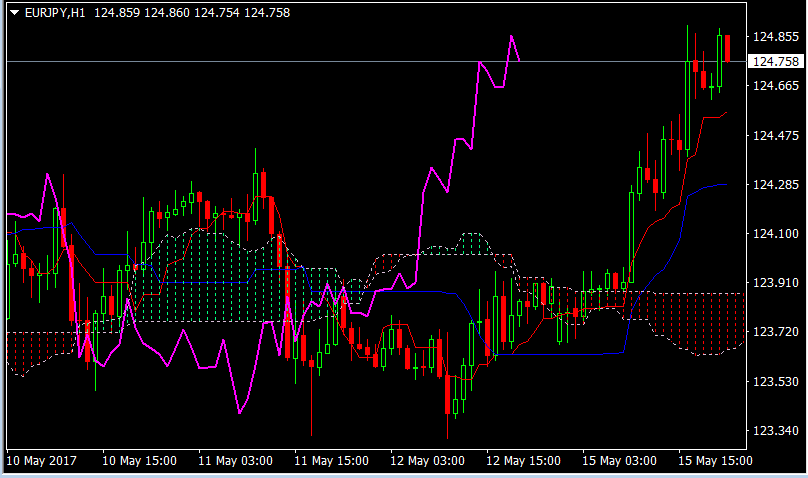Viewport: 808px width, 478px height.
Task: Click the 124.855 price axis label
Action: 776,37
